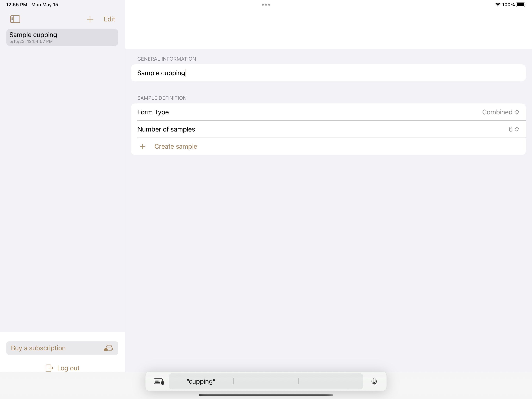Toggle the sidebar panel icon
Image resolution: width=532 pixels, height=399 pixels.
[15, 19]
